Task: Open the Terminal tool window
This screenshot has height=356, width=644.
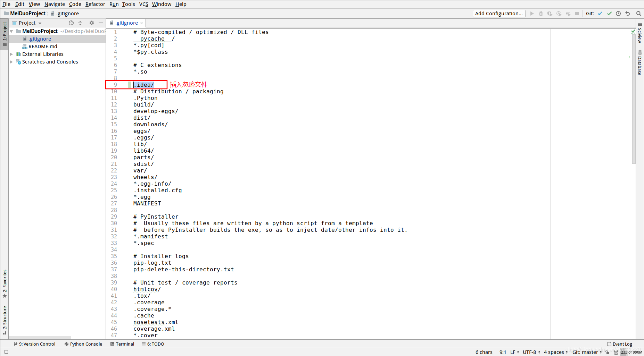Action: coord(122,344)
